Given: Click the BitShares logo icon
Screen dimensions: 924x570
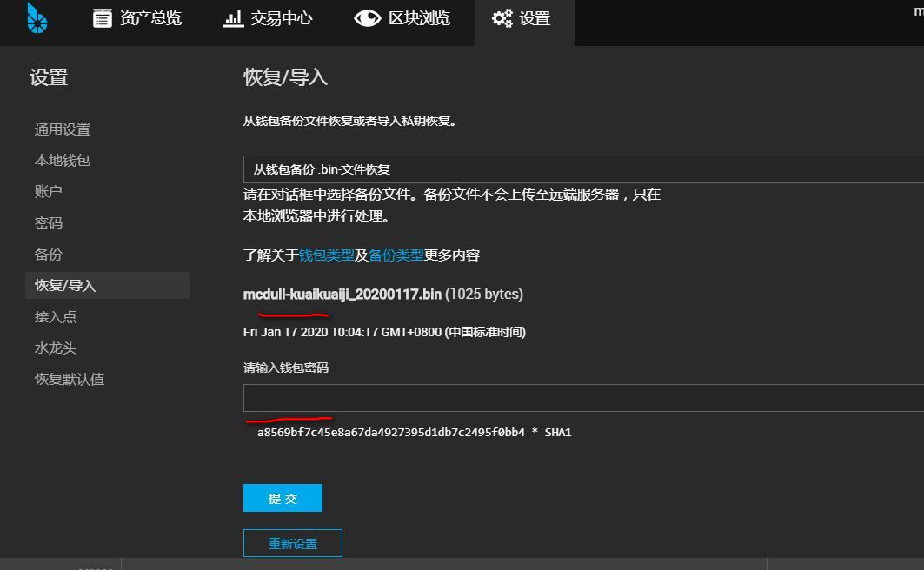Looking at the screenshot, I should [37, 17].
